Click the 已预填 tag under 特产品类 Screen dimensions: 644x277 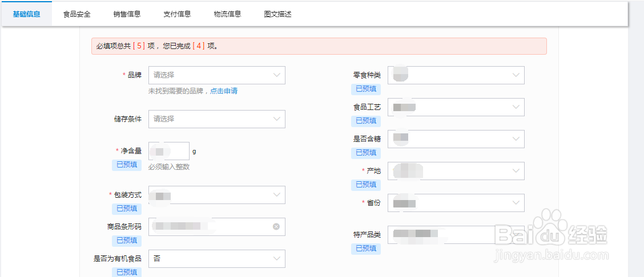click(x=366, y=249)
